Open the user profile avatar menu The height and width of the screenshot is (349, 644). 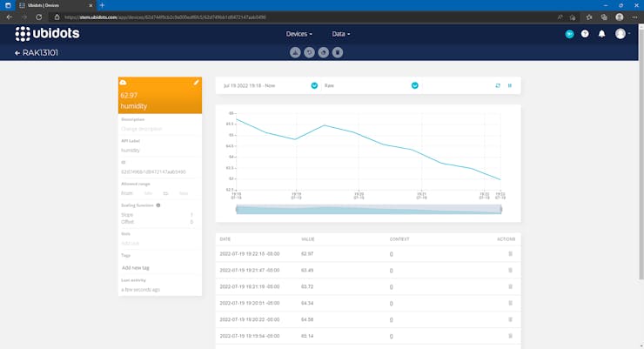[x=621, y=34]
